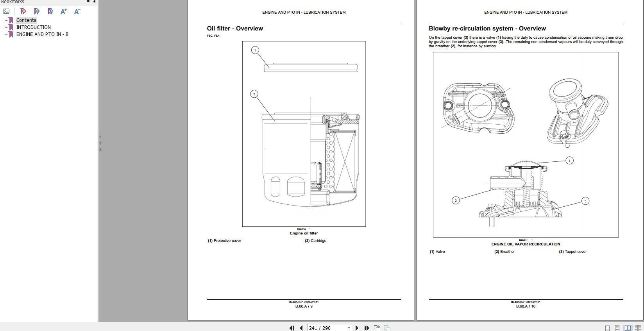Select the two-page facing layout
This screenshot has height=331, width=644.
click(628, 328)
